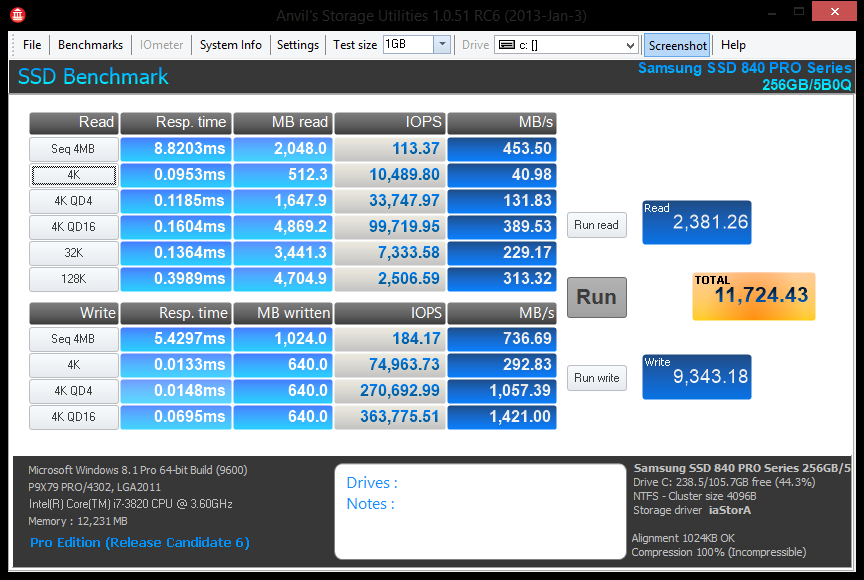Screen dimensions: 864x580
Task: Click the MB read value 3,441.3
Action: tap(283, 253)
